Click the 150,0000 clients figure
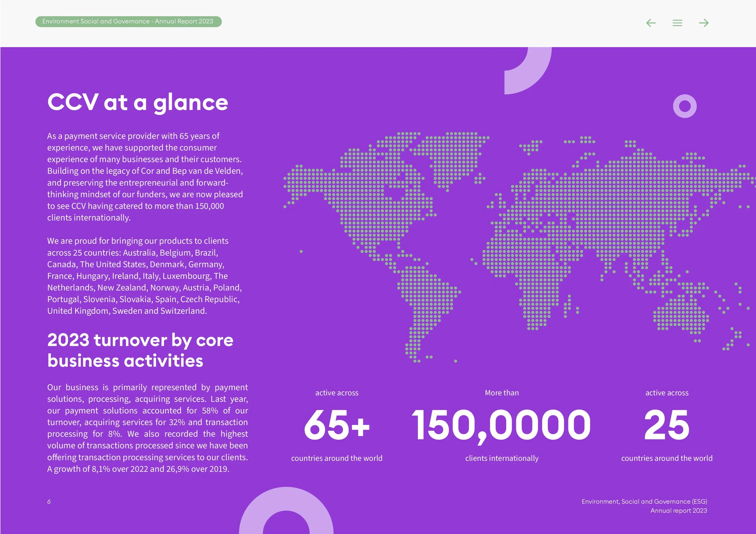This screenshot has width=756, height=534. pos(501,425)
